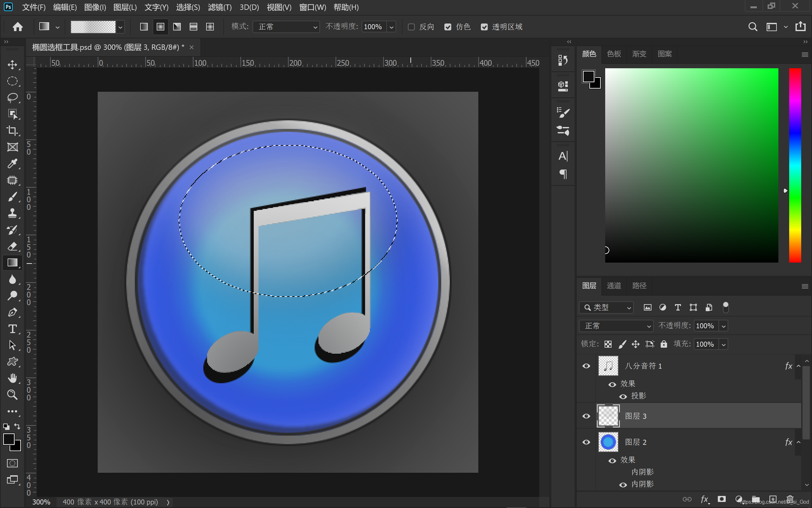Viewport: 812px width, 508px height.
Task: Select the Elliptical Marquee tool
Action: point(12,81)
